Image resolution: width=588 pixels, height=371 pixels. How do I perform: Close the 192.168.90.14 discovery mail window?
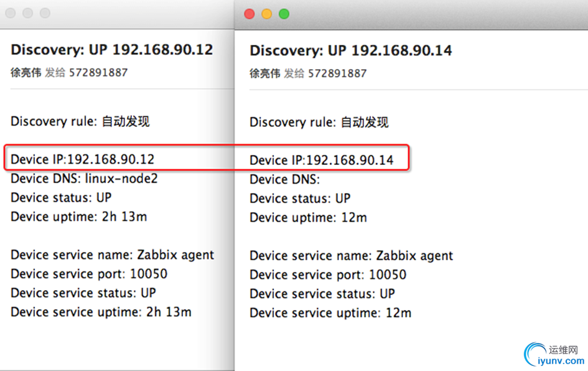click(x=250, y=14)
